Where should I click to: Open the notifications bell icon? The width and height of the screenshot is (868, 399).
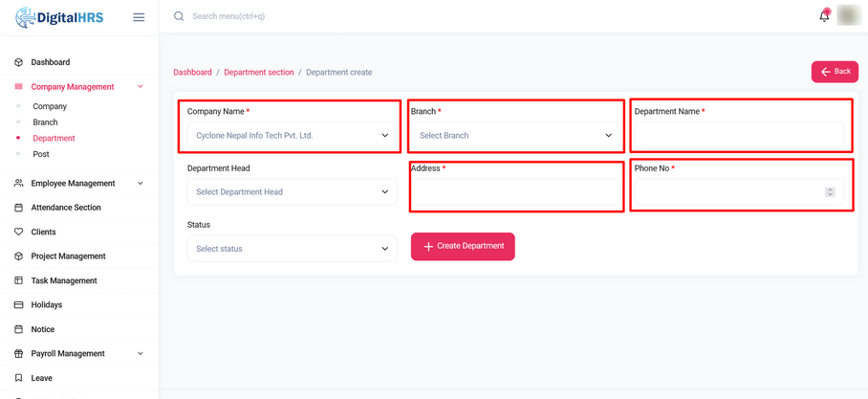(824, 16)
